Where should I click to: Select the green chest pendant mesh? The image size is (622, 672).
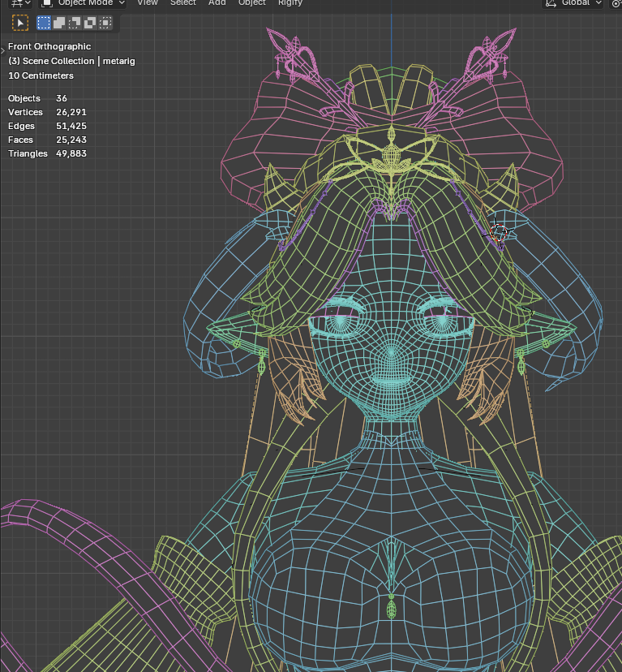point(391,608)
